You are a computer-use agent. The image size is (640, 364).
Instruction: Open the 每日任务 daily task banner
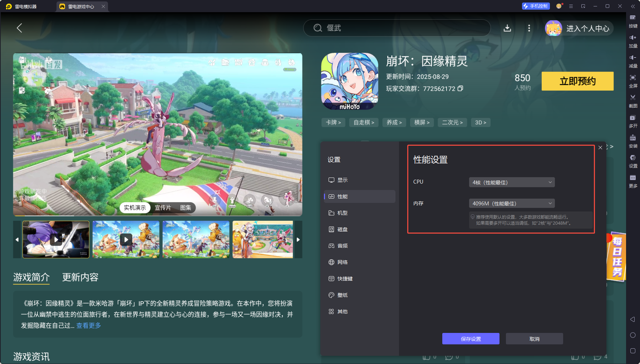pos(617,256)
